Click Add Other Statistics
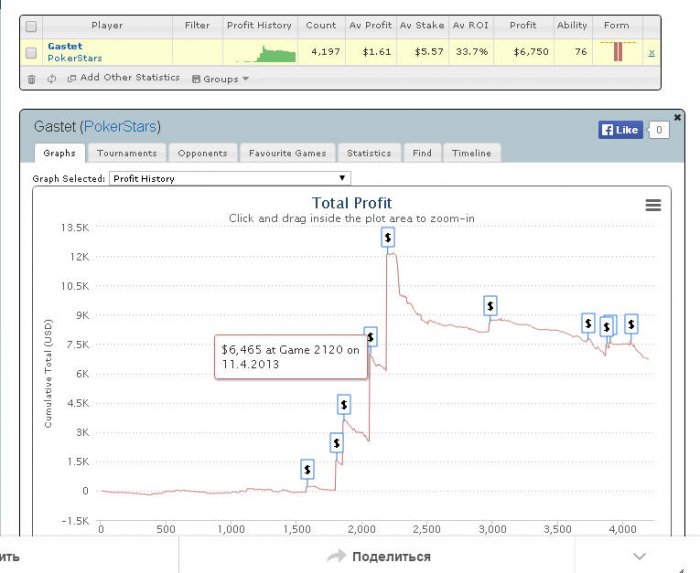The width and height of the screenshot is (700, 573). pyautogui.click(x=124, y=78)
